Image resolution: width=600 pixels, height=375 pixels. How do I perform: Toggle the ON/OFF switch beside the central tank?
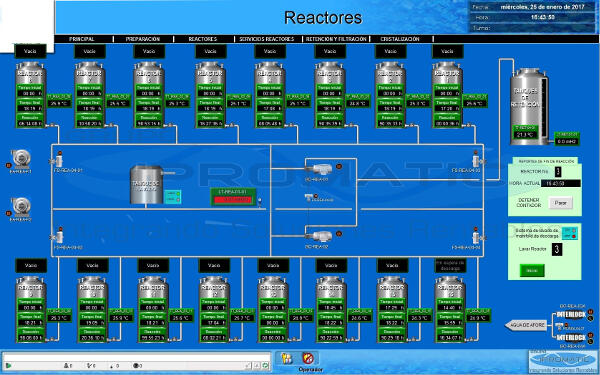(x=173, y=197)
